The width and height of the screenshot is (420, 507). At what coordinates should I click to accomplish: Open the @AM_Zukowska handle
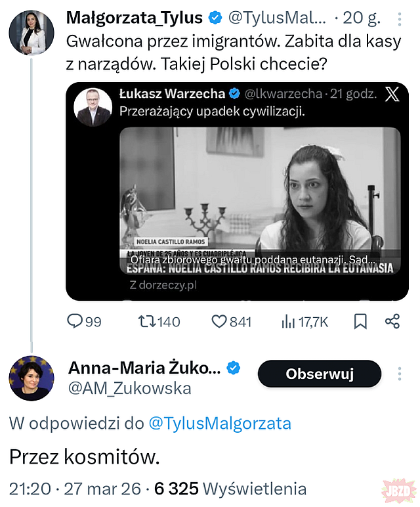point(130,389)
